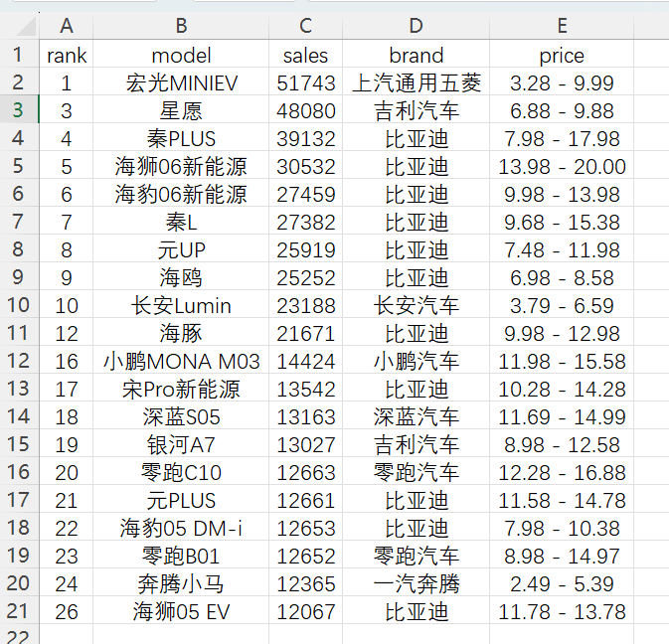The width and height of the screenshot is (669, 644).
Task: Select model cell 长安Lumin
Action: (181, 304)
